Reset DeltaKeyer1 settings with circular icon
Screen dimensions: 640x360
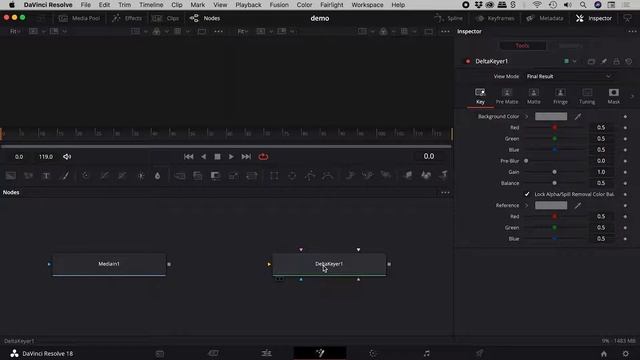[x=629, y=61]
